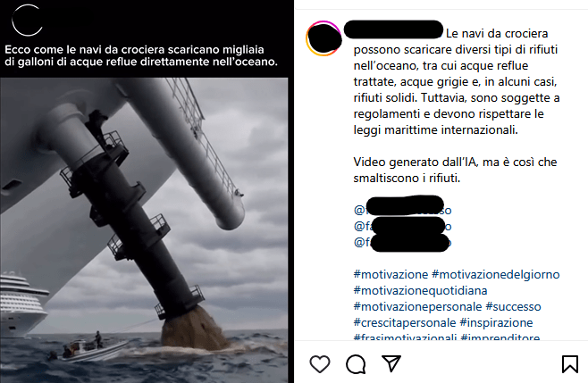
Task: Click the video caption about acque reflue
Action: (141, 55)
